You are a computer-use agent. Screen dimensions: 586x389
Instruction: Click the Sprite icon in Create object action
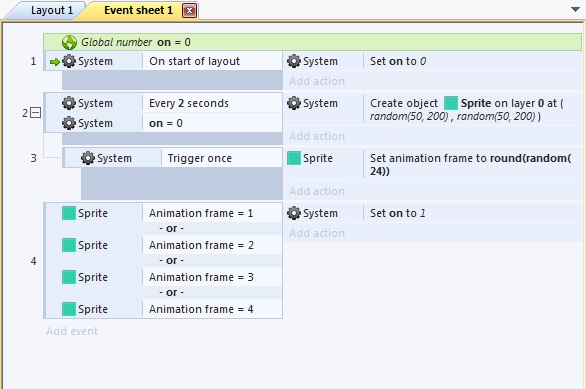[x=451, y=103]
